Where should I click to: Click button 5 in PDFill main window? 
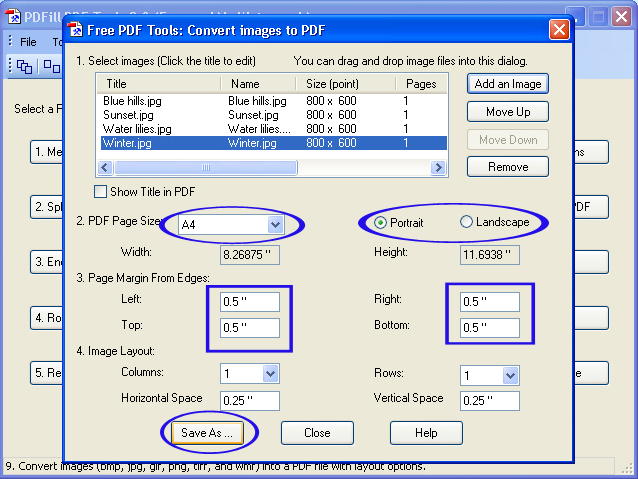[47, 372]
